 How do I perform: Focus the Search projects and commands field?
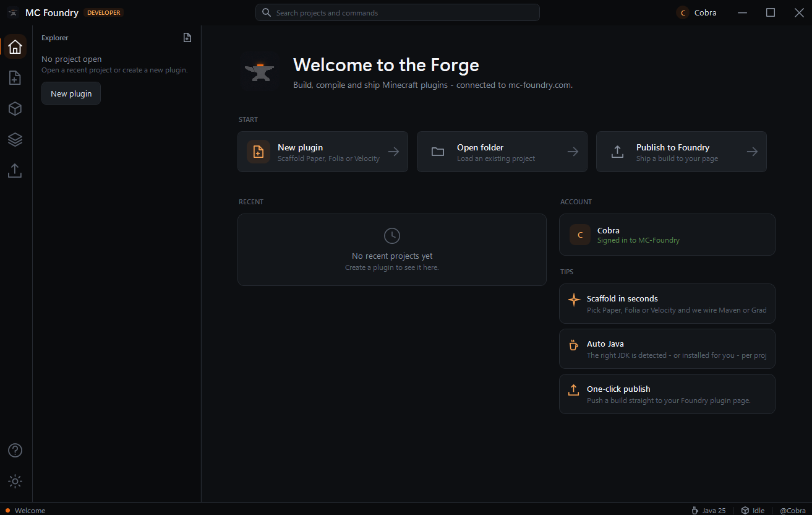coord(398,12)
